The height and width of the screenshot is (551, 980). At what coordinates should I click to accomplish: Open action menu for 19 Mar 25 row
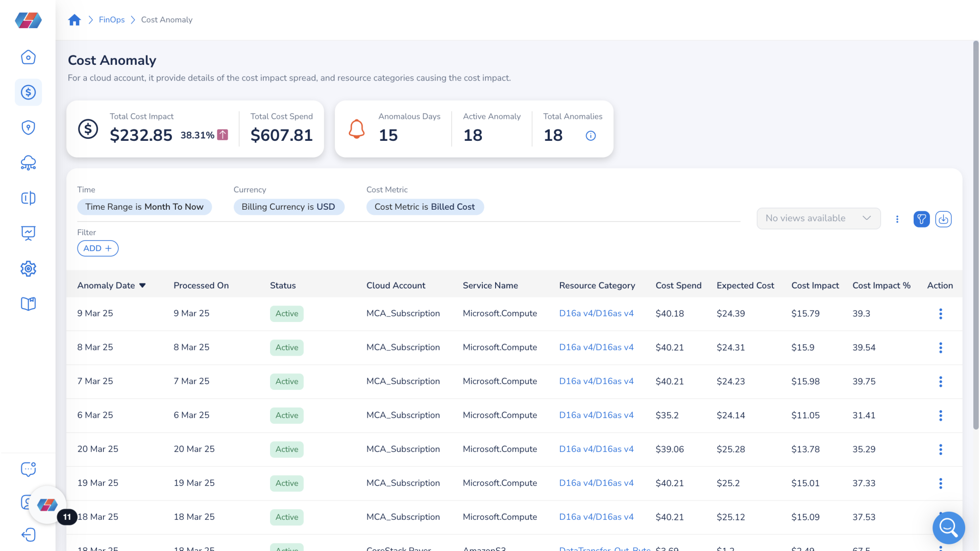(940, 484)
